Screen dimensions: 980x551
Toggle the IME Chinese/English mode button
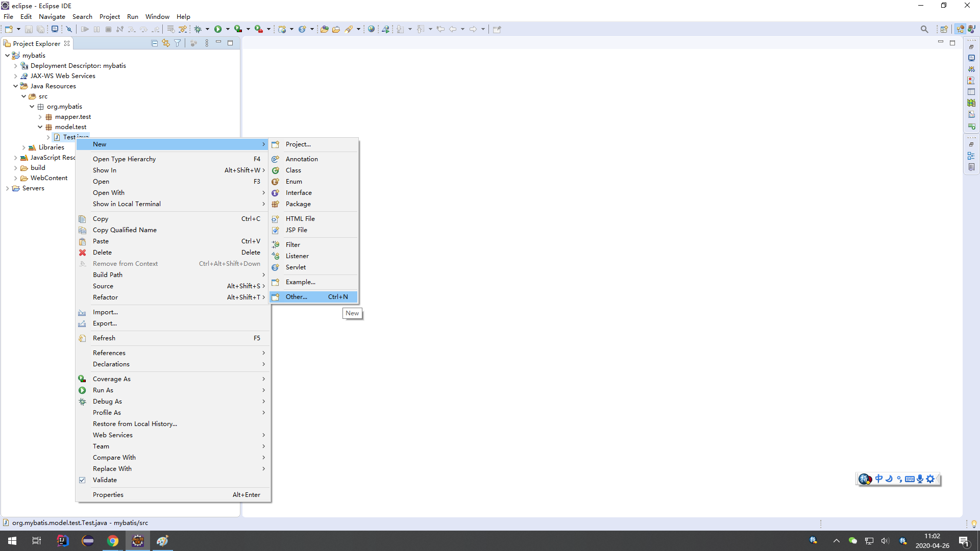(x=879, y=479)
